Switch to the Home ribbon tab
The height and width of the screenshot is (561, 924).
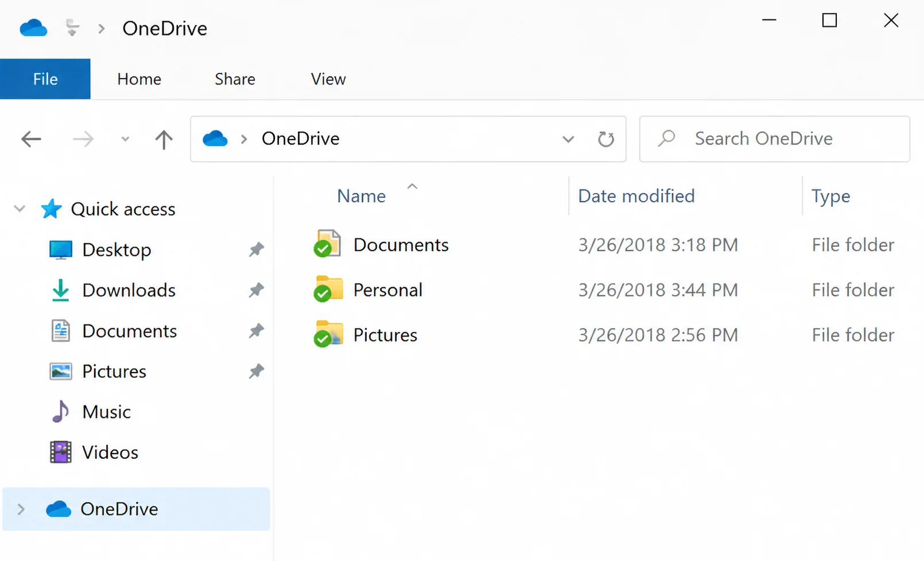click(139, 79)
